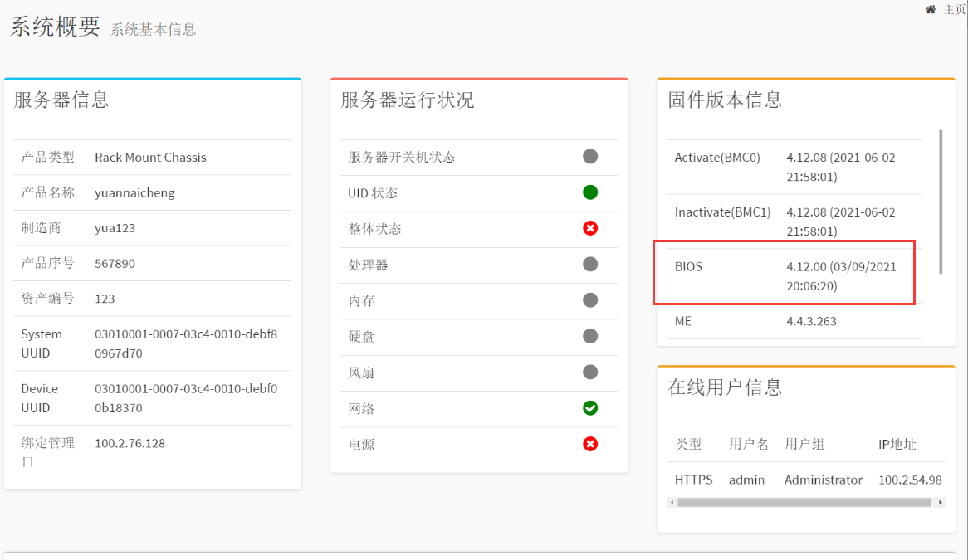The height and width of the screenshot is (560, 968).
Task: Click the gray 风扇 status indicator
Action: [x=590, y=373]
